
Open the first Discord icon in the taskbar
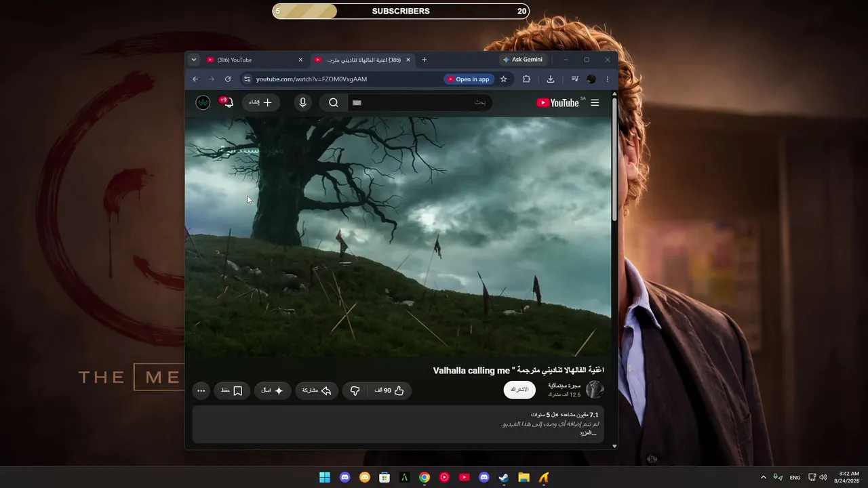coord(345,477)
